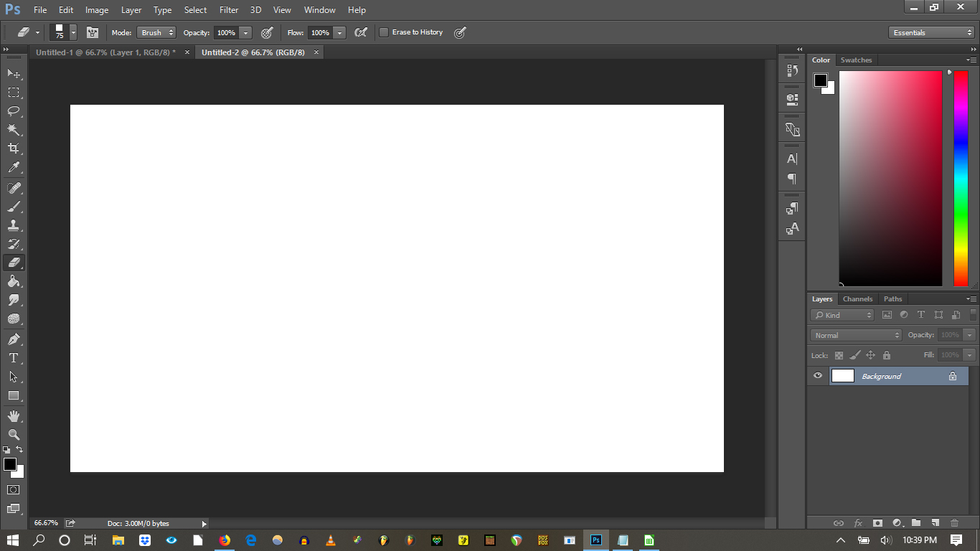Toggle Quick Mask mode
980x551 pixels.
pos(14,490)
